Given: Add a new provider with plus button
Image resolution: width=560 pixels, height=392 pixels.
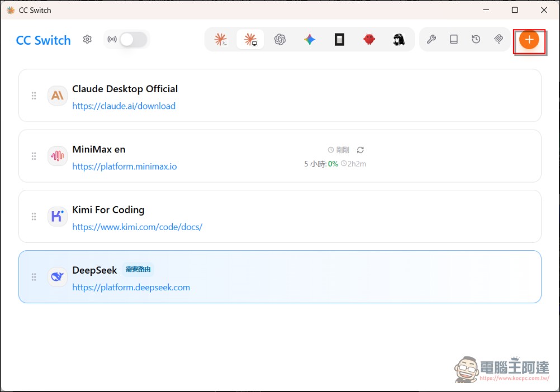Looking at the screenshot, I should pyautogui.click(x=529, y=40).
